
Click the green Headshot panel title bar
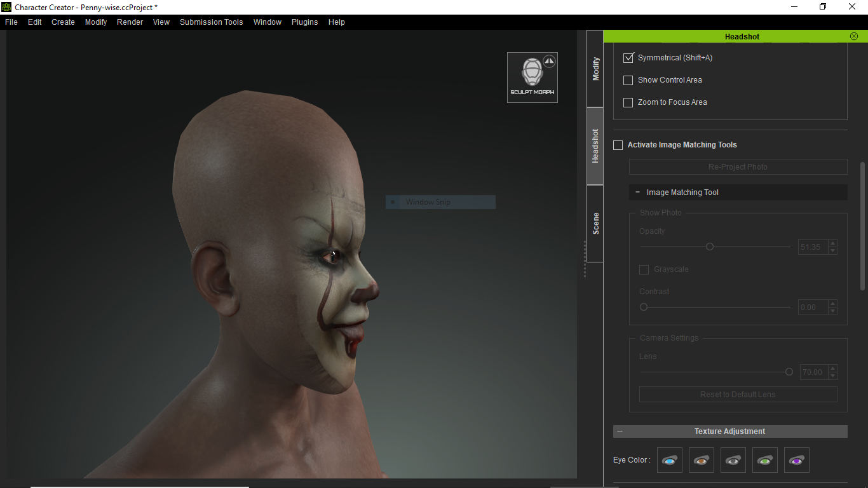[x=735, y=36]
